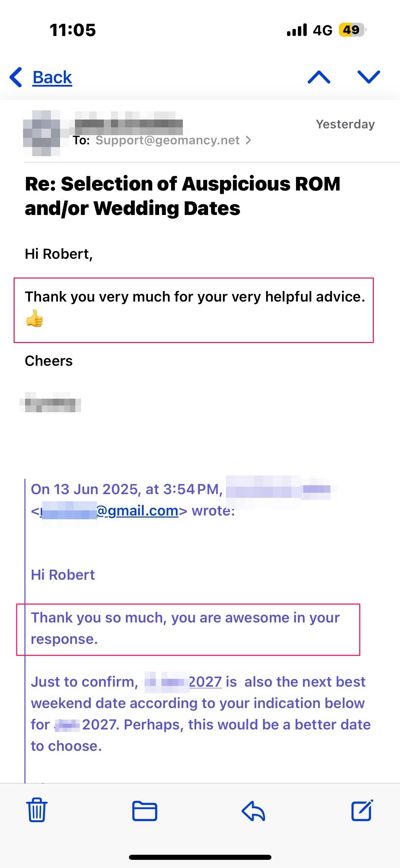
Task: Tap the Back link
Action: point(52,77)
